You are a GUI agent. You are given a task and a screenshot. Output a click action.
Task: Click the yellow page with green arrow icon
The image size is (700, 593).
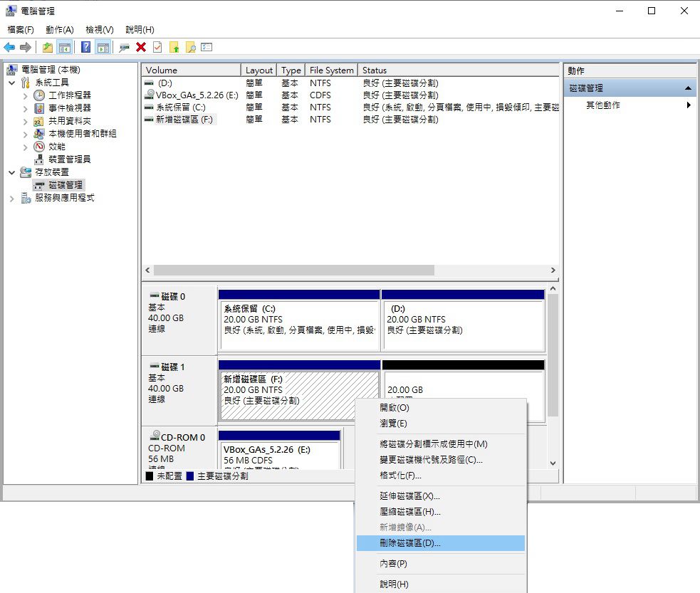(x=174, y=47)
